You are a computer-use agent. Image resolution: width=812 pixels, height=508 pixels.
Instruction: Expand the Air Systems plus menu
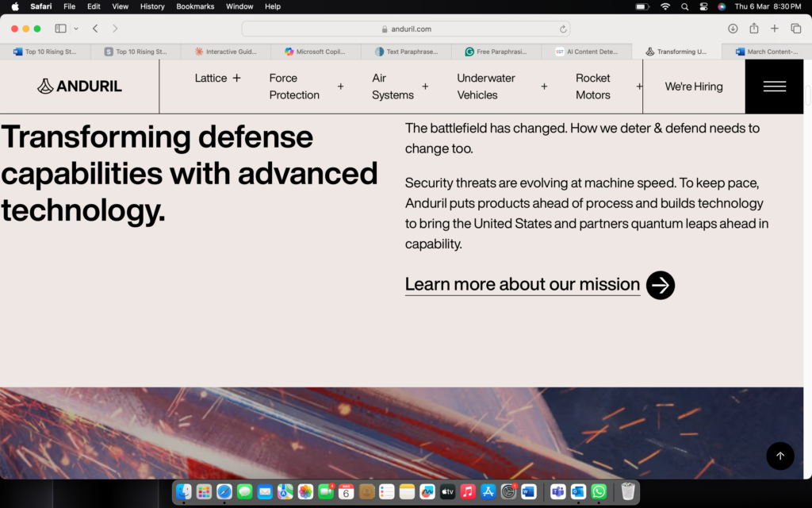point(425,87)
